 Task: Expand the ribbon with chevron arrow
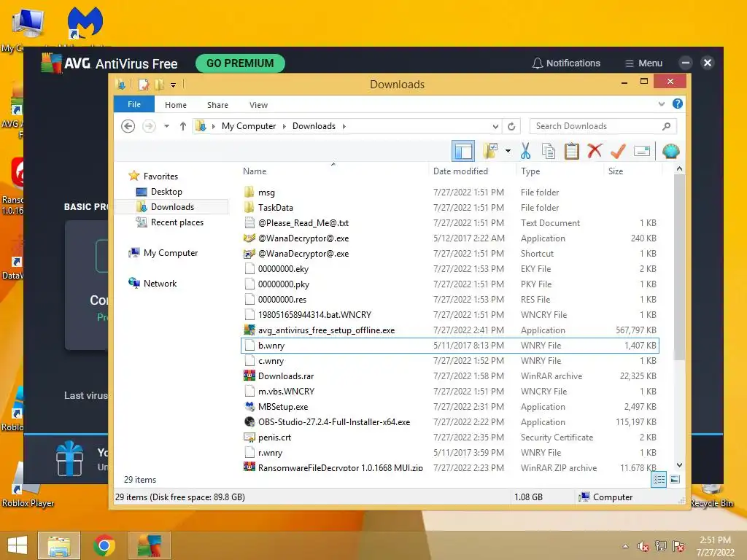[661, 104]
